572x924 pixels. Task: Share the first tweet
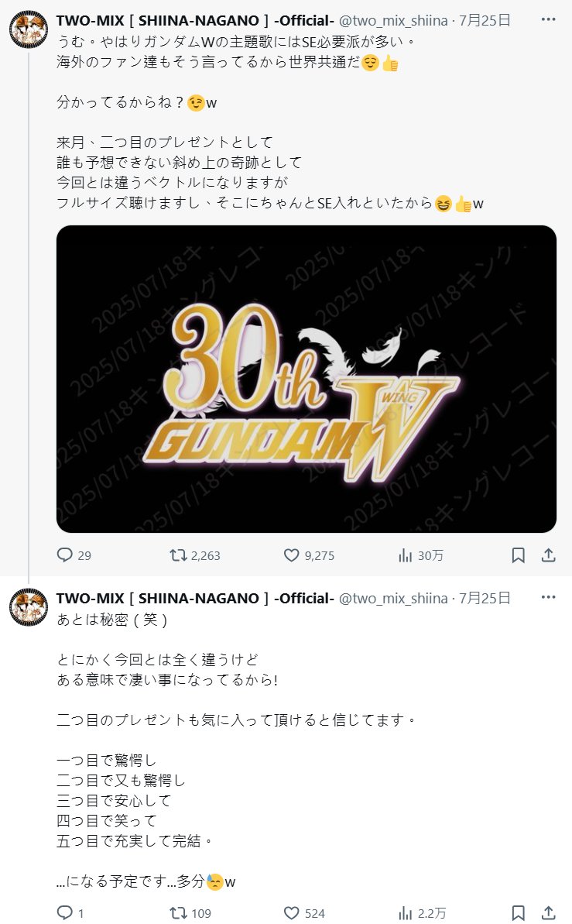coord(549,555)
